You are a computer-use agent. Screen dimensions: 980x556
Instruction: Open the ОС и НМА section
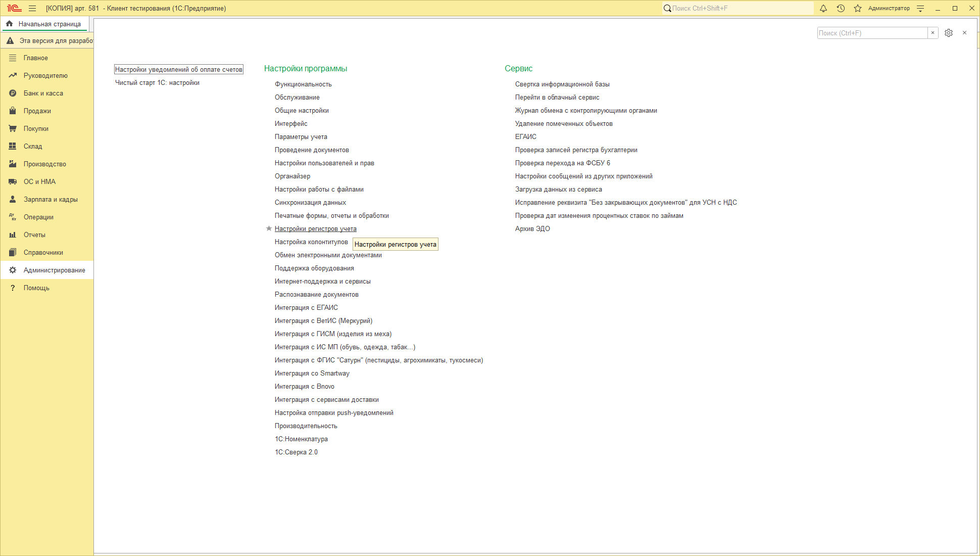pyautogui.click(x=47, y=182)
